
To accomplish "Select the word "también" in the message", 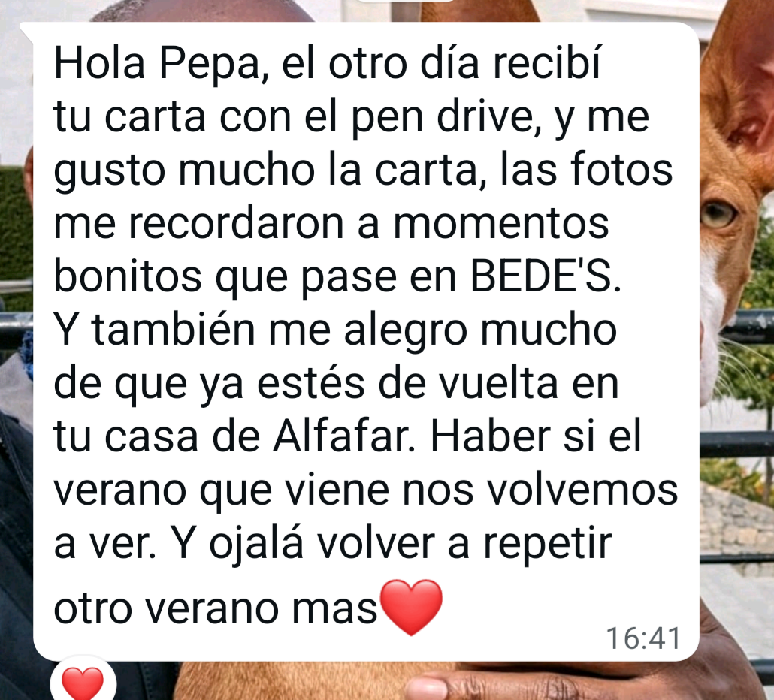I will [174, 330].
